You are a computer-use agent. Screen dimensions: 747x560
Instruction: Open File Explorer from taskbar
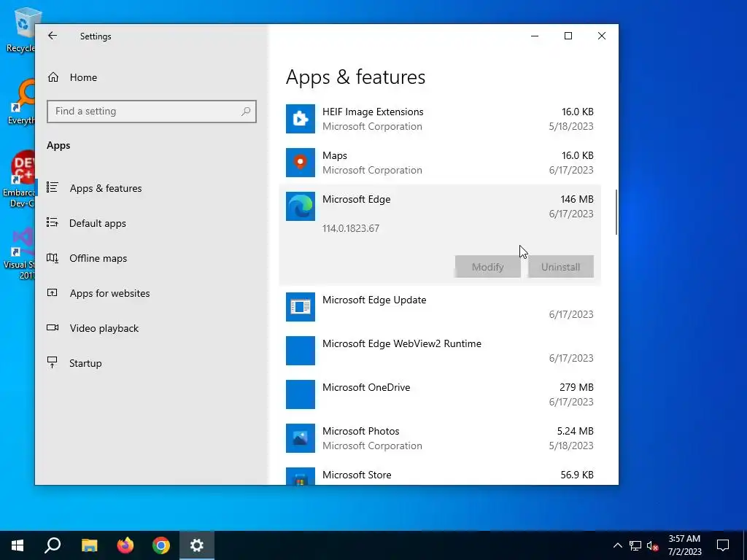tap(89, 545)
